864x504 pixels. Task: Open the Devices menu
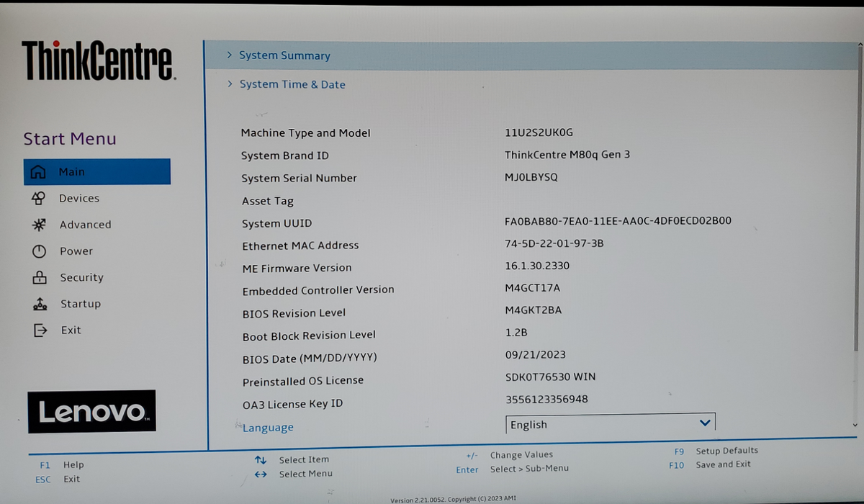[x=79, y=198]
